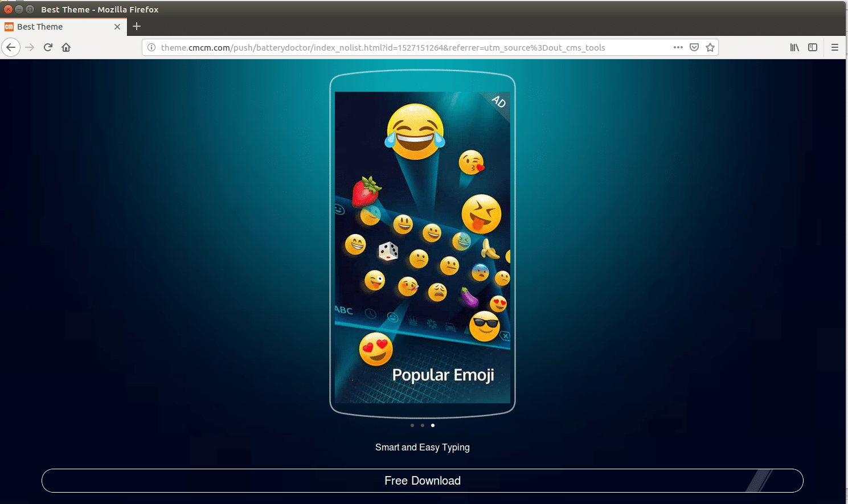
Task: Save page to Pocket
Action: pos(694,47)
